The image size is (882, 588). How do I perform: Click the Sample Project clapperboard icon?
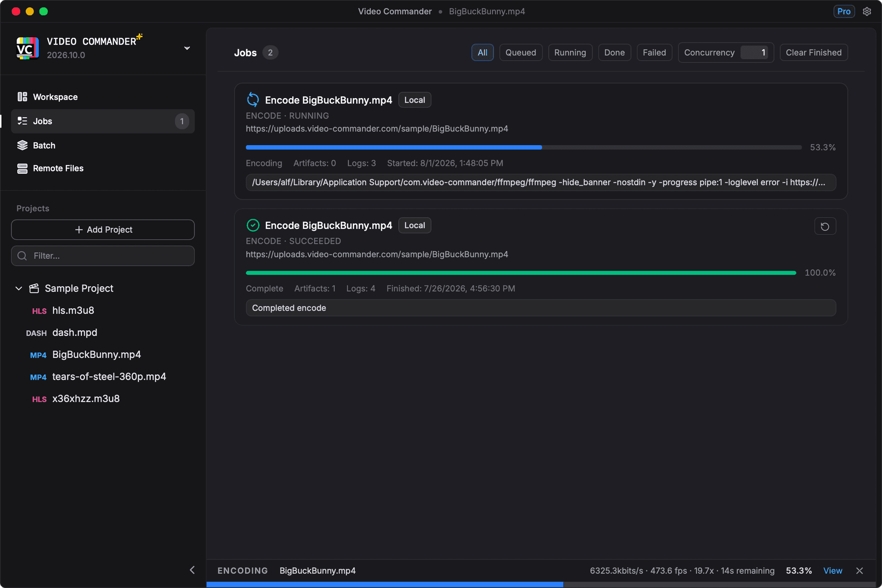point(34,288)
